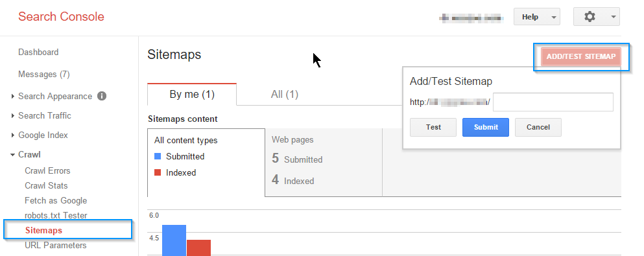Viewport: 644px width, 256px height.
Task: Switch to the All (1) tab
Action: tap(284, 95)
